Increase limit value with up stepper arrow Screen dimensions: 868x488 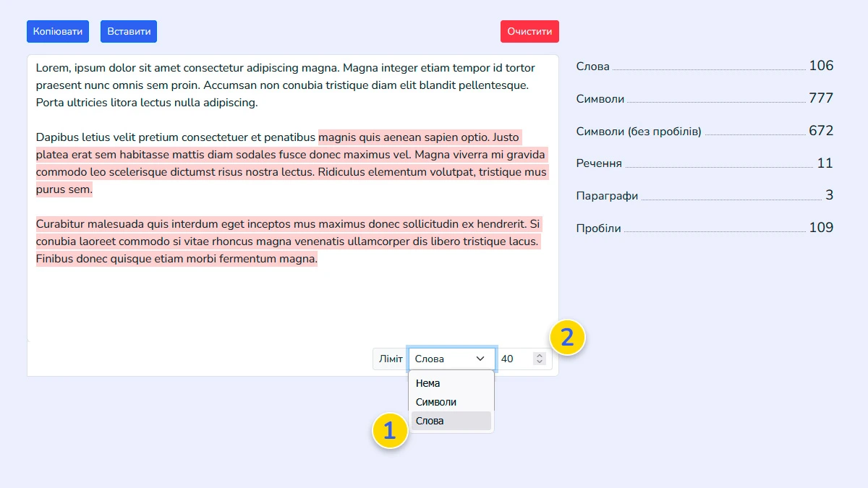539,356
